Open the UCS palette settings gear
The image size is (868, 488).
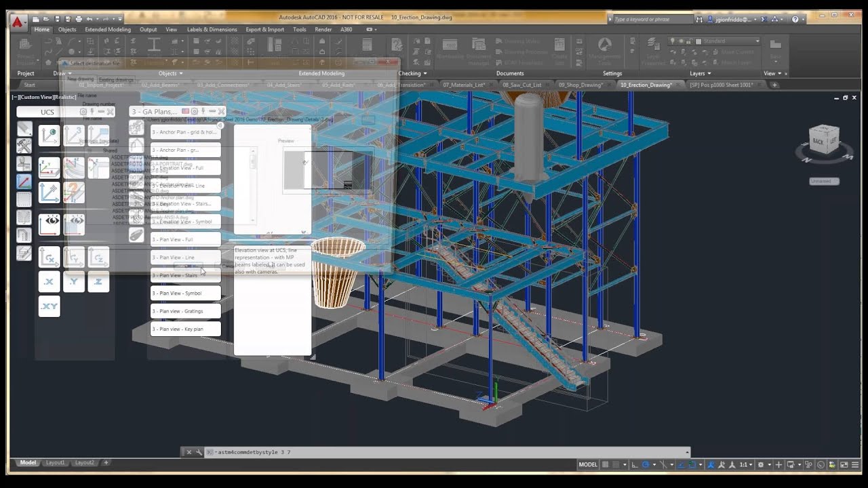83,112
